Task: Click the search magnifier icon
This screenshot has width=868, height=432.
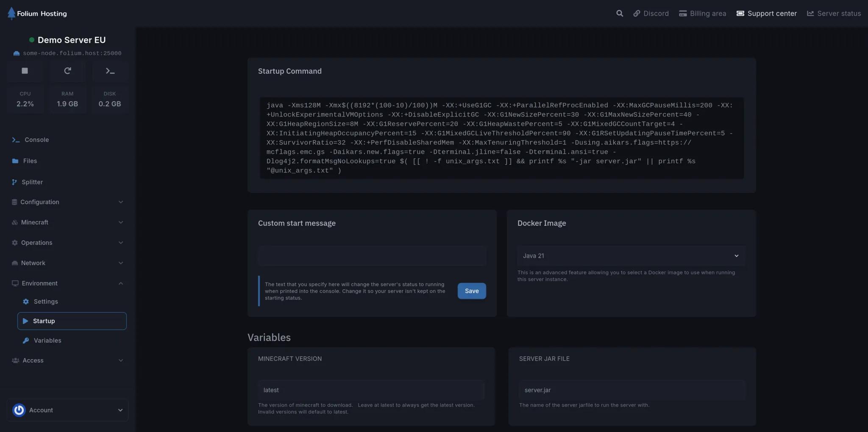Action: tap(619, 13)
